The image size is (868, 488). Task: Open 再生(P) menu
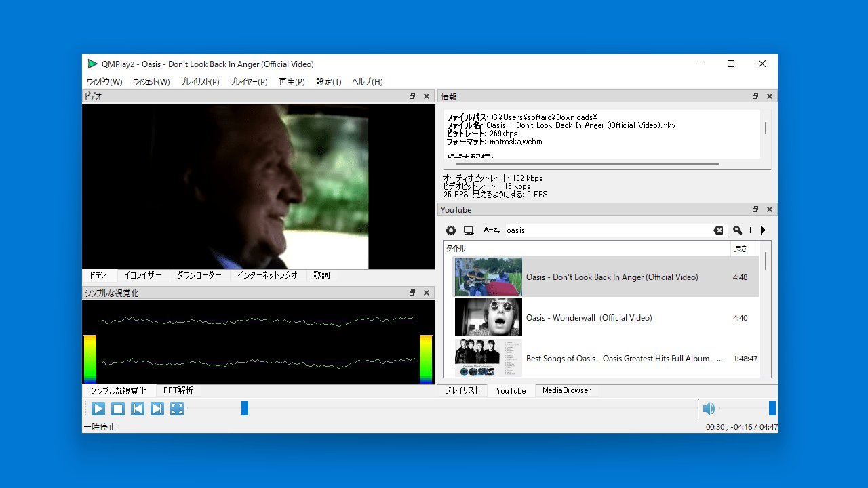pyautogui.click(x=292, y=81)
